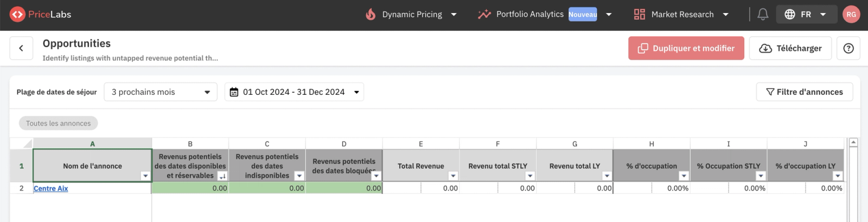Open notifications bell icon
The height and width of the screenshot is (222, 868).
pyautogui.click(x=763, y=15)
